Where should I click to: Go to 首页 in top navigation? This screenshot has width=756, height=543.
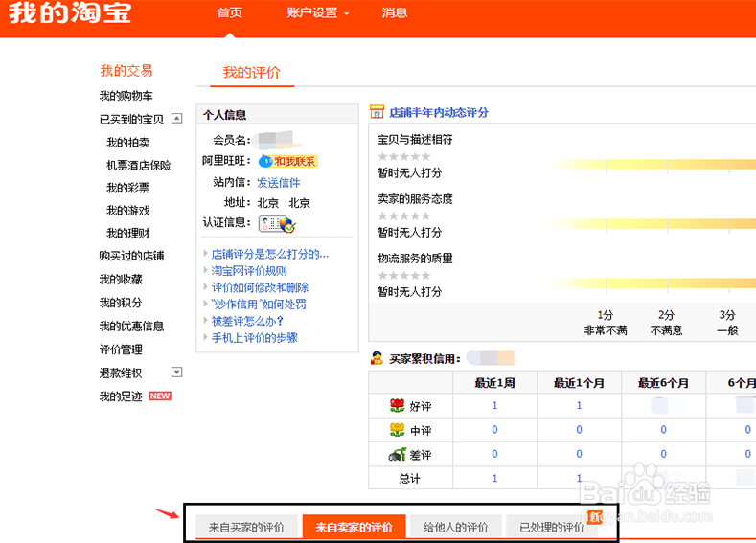tap(230, 13)
